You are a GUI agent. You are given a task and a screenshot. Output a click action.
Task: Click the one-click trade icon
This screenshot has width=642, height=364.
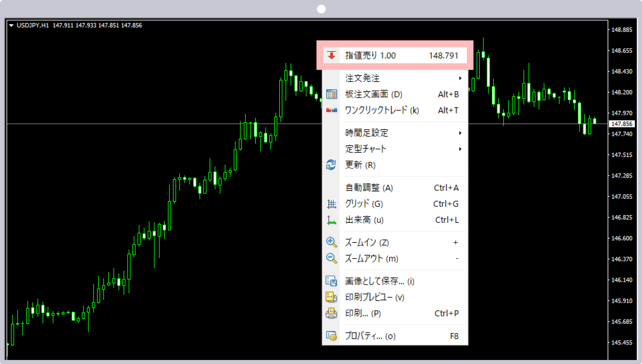pos(331,110)
